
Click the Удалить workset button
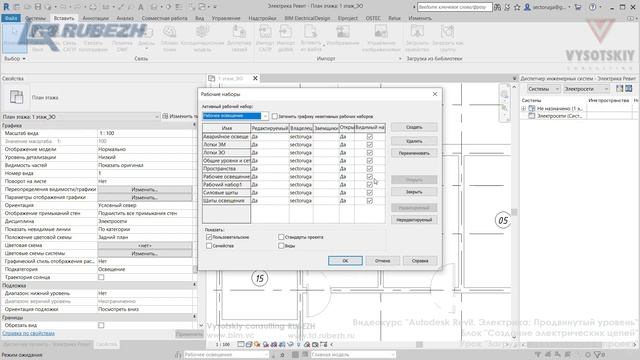click(414, 141)
